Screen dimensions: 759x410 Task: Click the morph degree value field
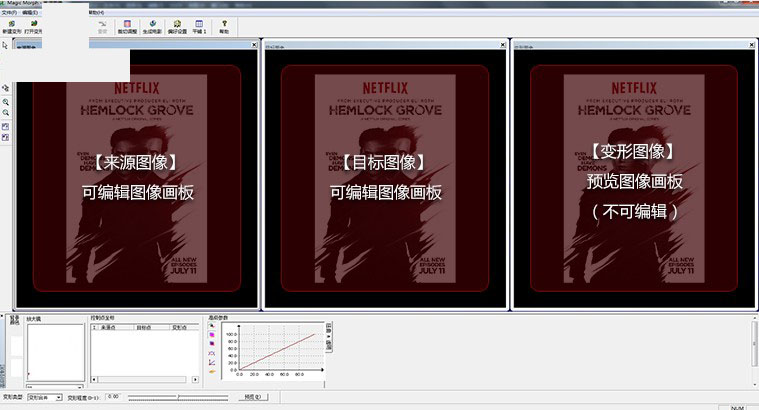click(x=113, y=397)
